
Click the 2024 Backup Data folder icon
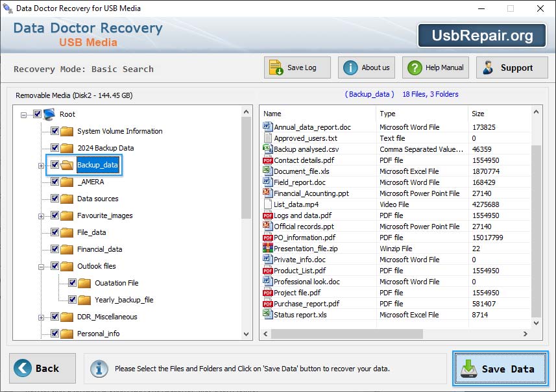pos(67,148)
